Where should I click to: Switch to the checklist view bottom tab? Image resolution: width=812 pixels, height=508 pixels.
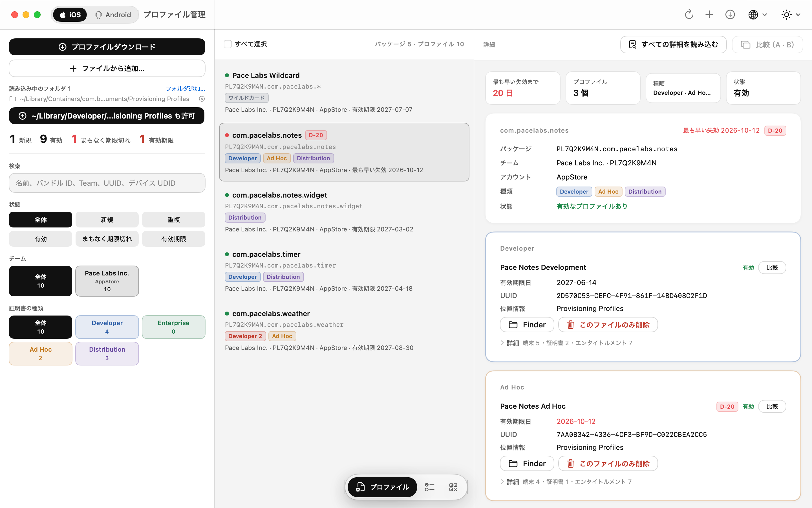429,487
